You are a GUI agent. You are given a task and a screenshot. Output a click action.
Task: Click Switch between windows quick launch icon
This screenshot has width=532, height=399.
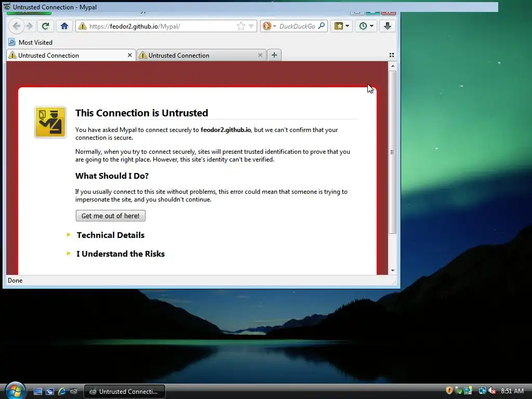point(50,391)
